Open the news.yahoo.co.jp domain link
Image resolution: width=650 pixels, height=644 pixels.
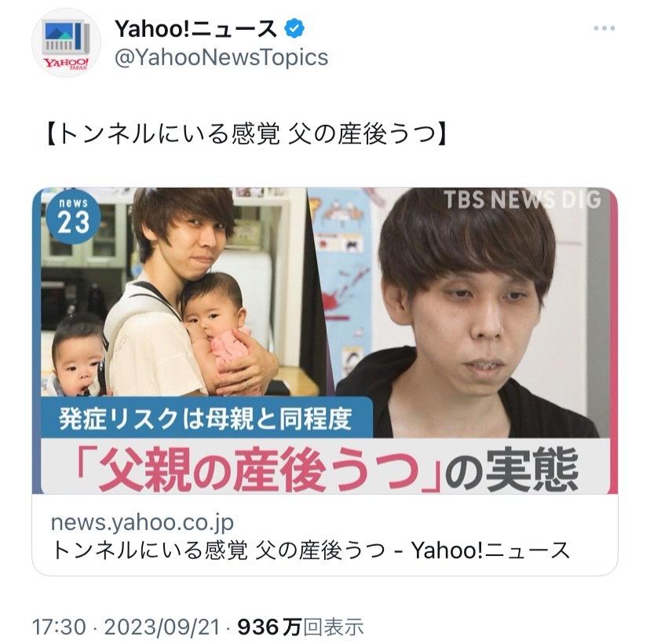[142, 522]
